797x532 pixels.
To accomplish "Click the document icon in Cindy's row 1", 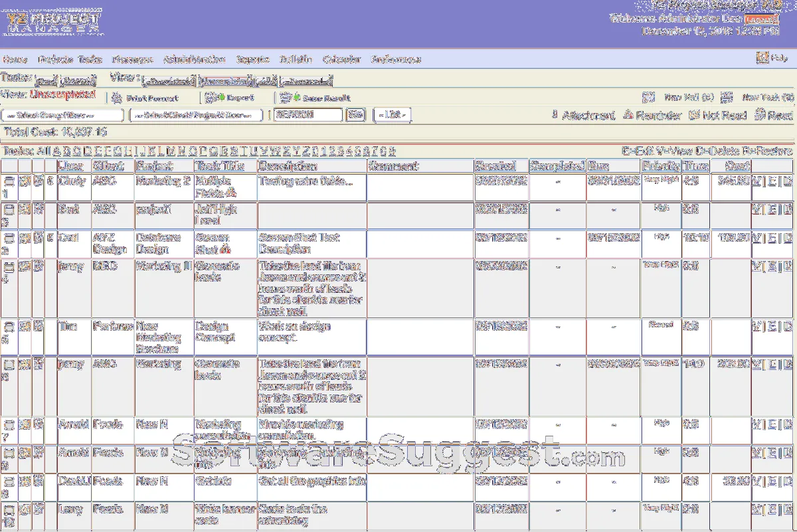I will coord(39,181).
